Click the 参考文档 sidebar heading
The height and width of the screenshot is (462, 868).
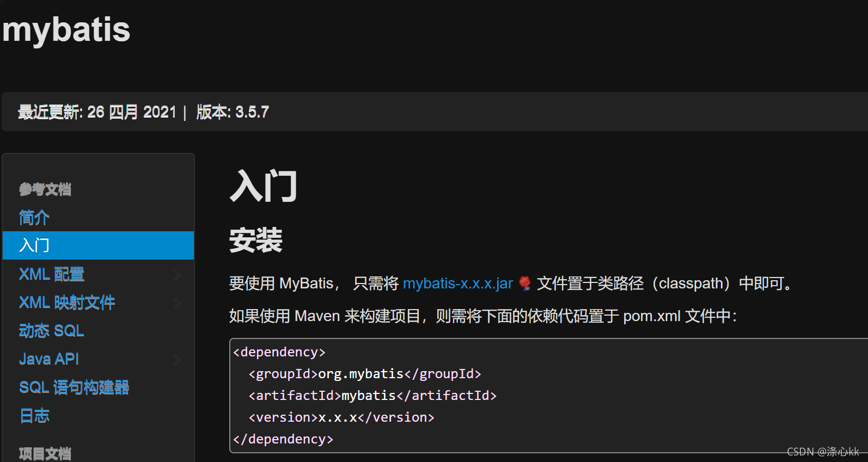tap(45, 189)
